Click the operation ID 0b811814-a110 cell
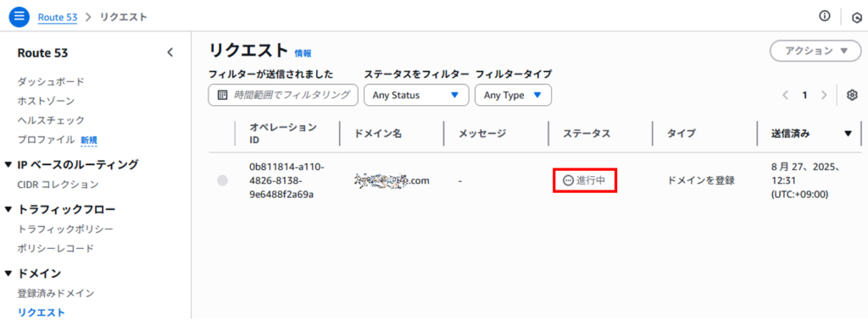 [287, 180]
